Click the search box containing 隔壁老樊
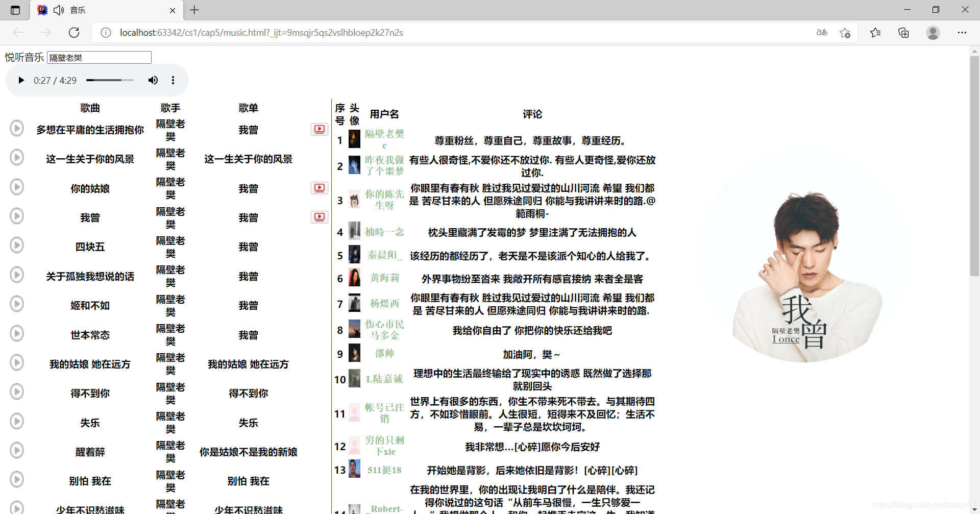 99,57
